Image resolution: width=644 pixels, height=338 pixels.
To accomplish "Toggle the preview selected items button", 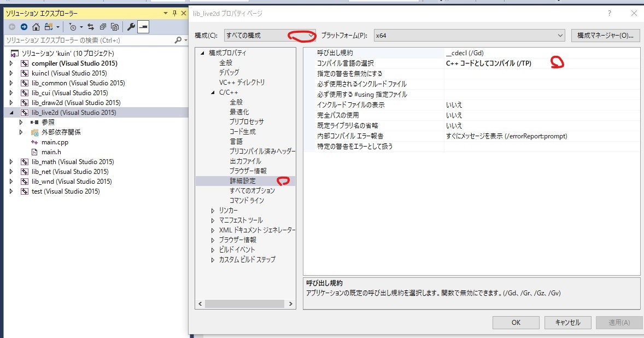I will 143,27.
